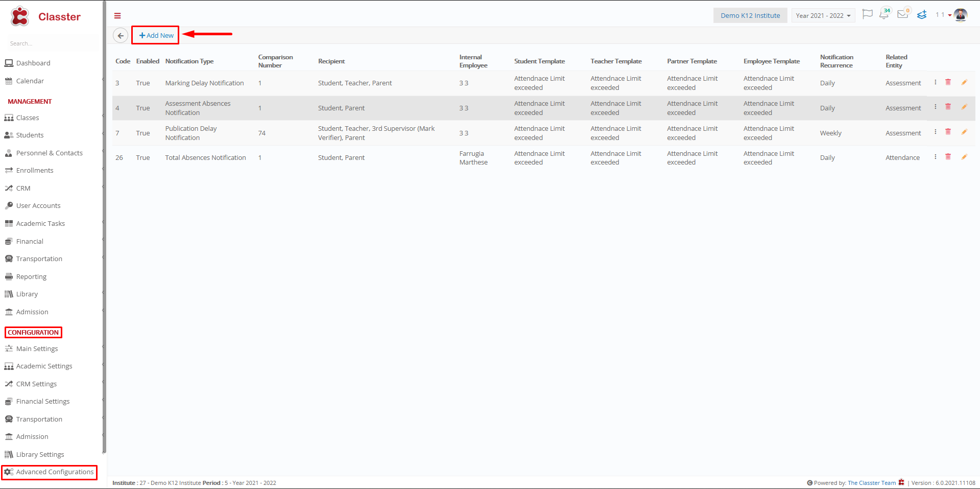Click the Weekly recurrence cell
This screenshot has height=489, width=980.
click(x=830, y=133)
